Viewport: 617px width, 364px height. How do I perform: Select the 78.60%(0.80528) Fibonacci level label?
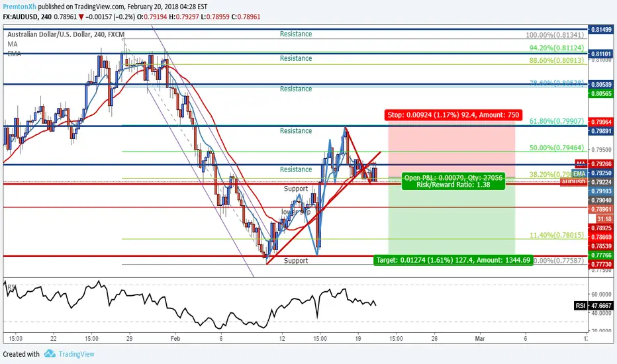point(556,83)
